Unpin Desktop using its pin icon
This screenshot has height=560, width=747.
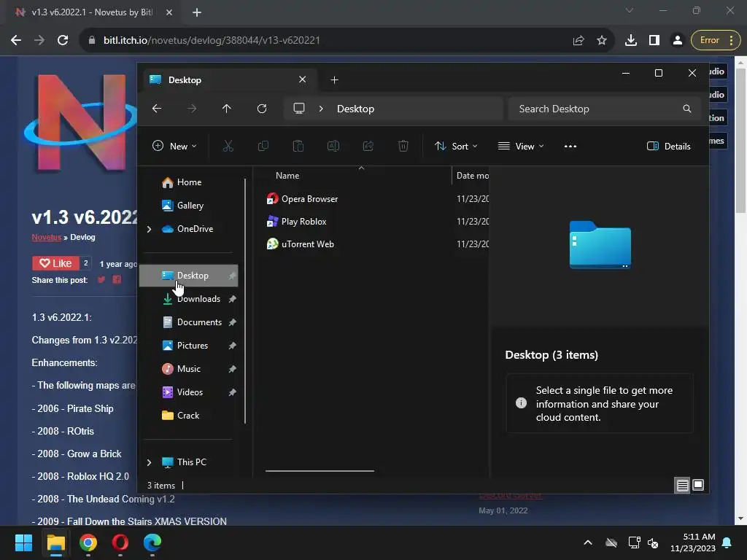[232, 276]
